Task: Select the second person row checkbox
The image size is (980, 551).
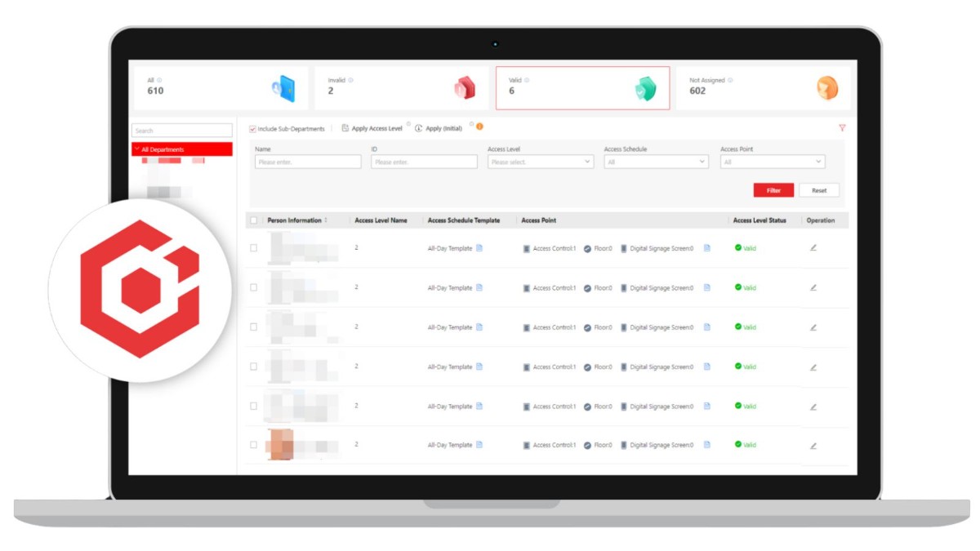Action: (254, 287)
